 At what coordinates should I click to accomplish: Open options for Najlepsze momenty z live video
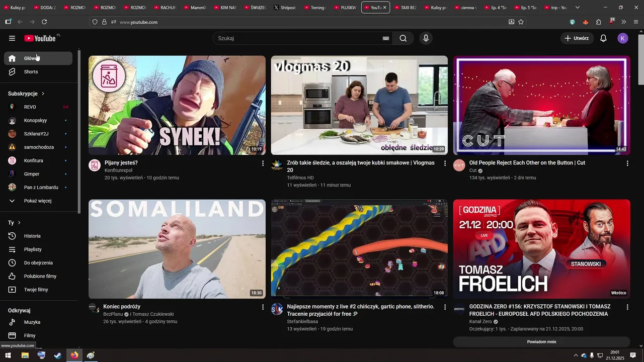445,307
